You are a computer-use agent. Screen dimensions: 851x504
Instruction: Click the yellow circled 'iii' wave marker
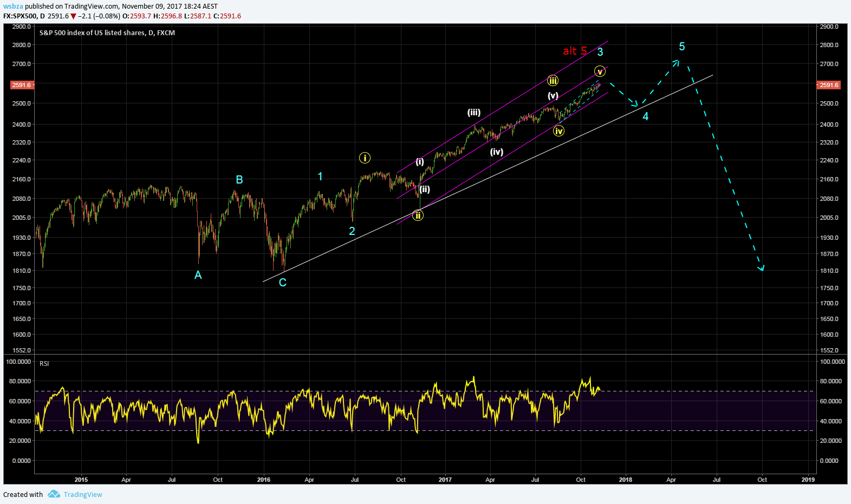point(553,81)
